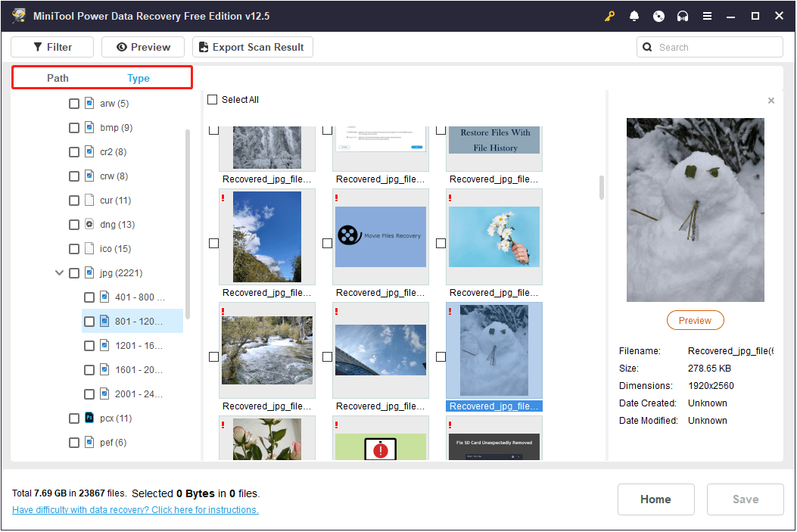
Task: Close the file preview panel
Action: (771, 100)
